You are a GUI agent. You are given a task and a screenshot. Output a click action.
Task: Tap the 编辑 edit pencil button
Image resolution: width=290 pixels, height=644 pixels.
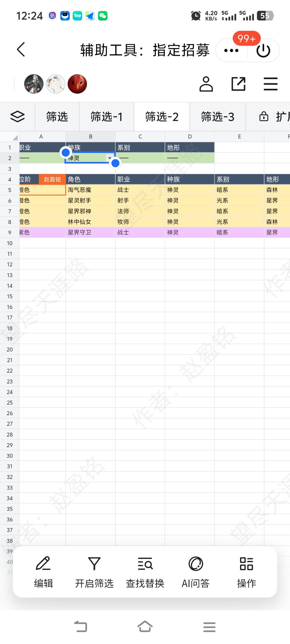[x=43, y=572]
